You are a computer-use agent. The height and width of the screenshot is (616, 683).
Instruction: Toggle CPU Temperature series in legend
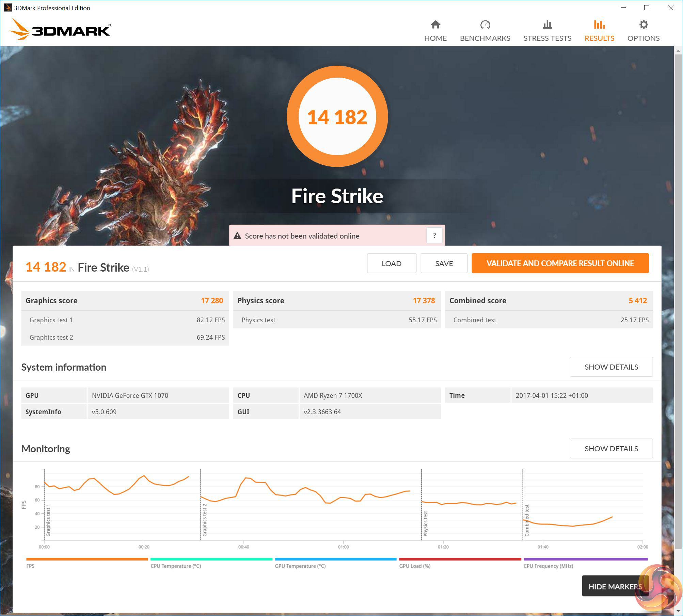click(176, 566)
